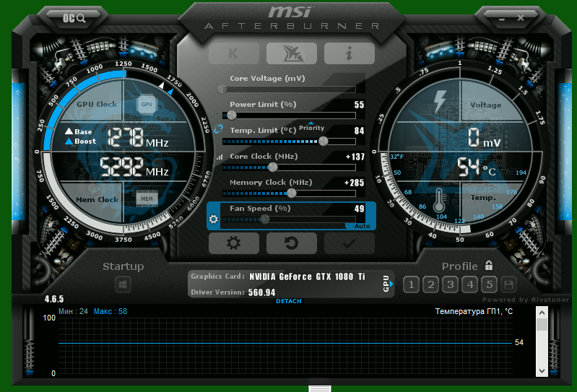This screenshot has height=392, width=577.
Task: Open settings with the gear button
Action: click(234, 243)
